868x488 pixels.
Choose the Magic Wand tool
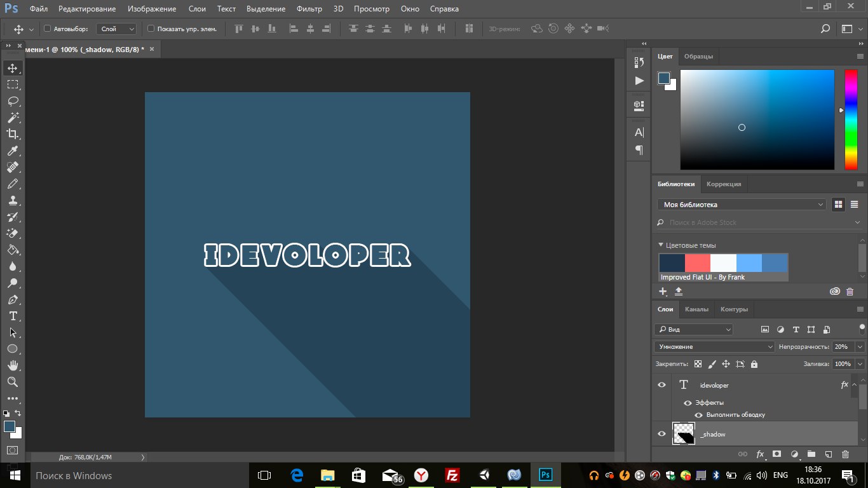[12, 118]
